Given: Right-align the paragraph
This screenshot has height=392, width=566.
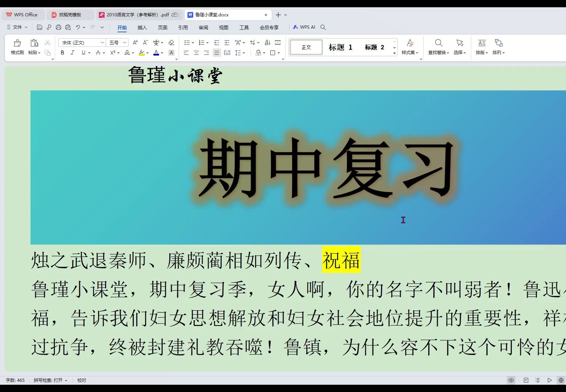Looking at the screenshot, I should click(206, 53).
